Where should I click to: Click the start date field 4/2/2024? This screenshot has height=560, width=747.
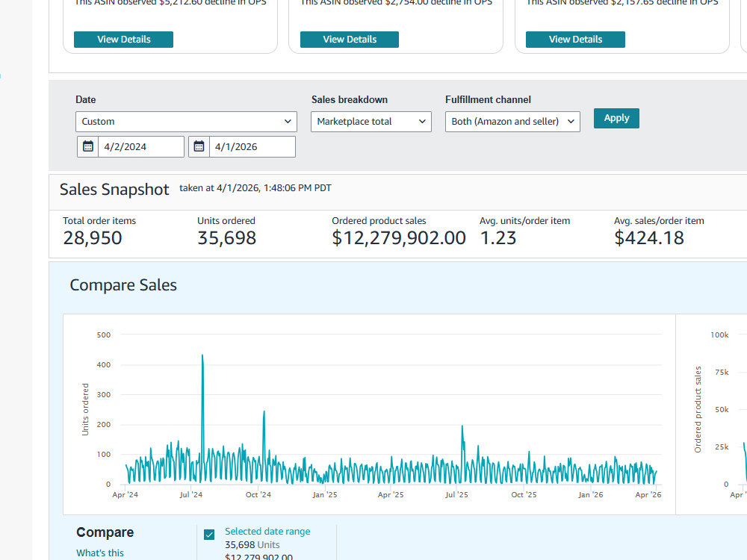(141, 146)
